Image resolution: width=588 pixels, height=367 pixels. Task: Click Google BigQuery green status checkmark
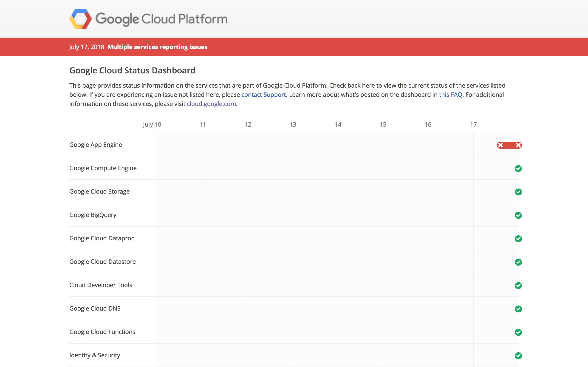tap(518, 215)
